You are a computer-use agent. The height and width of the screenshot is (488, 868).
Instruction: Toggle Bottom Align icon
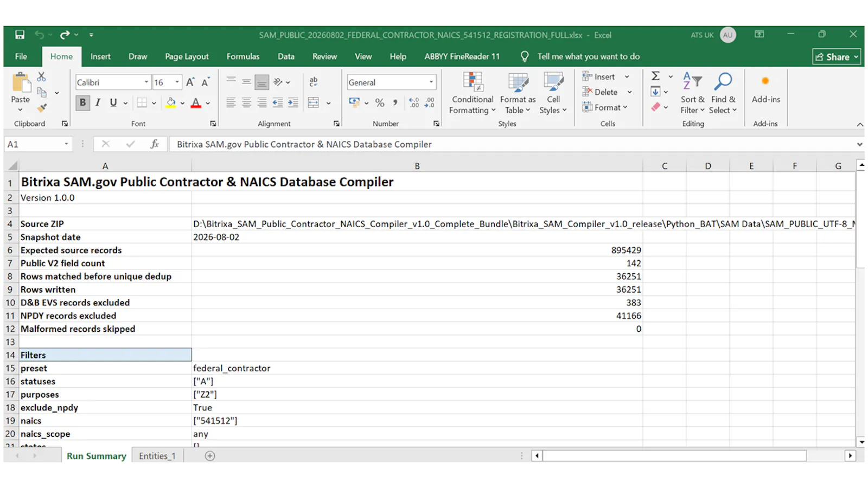pos(261,82)
